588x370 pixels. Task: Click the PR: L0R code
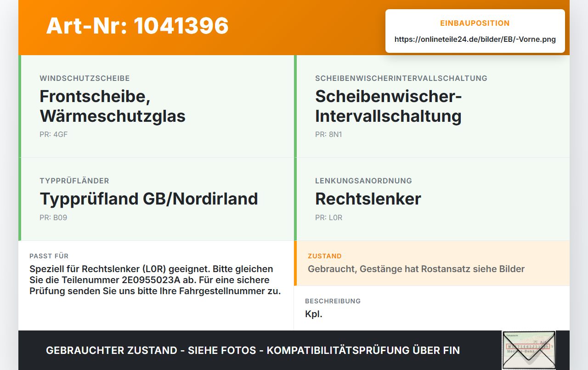(329, 218)
